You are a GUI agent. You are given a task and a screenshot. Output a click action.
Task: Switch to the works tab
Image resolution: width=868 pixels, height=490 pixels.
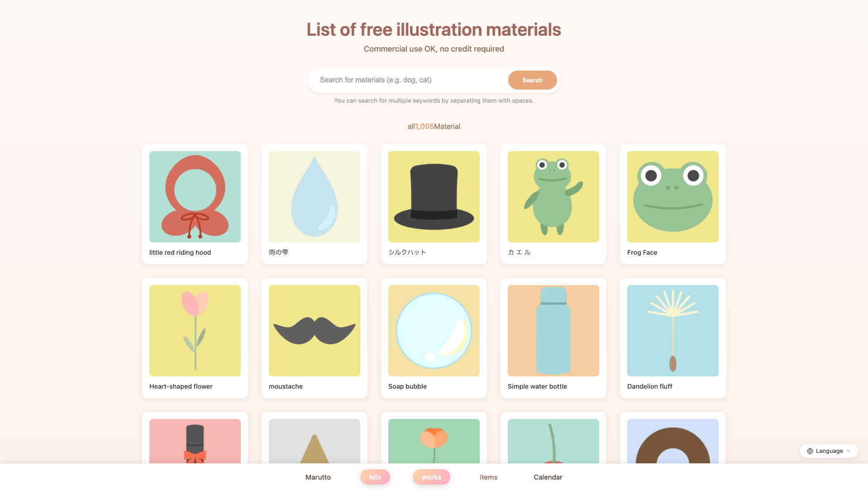click(431, 477)
